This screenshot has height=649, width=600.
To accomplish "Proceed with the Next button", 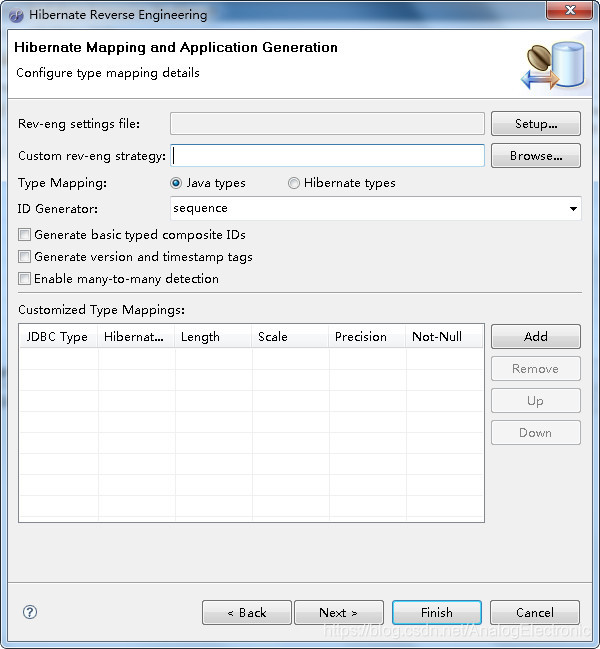I will [x=339, y=613].
